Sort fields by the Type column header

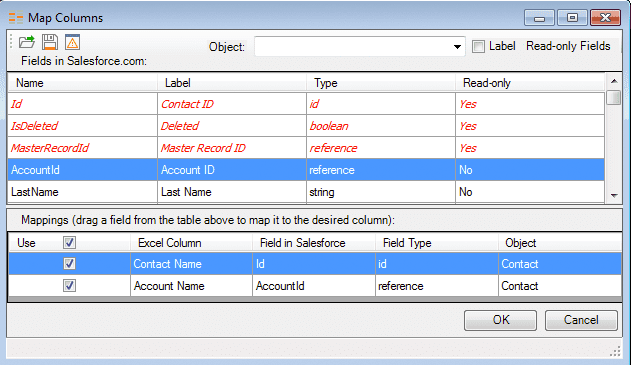pyautogui.click(x=381, y=83)
